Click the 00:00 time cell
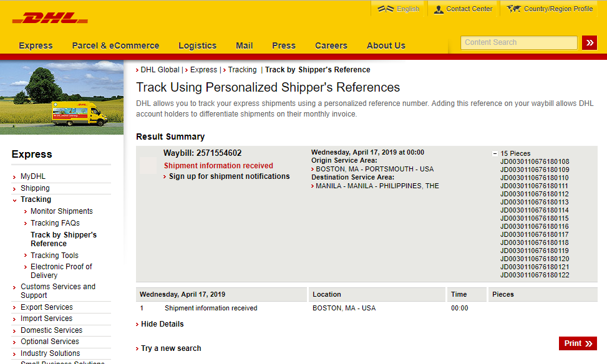The width and height of the screenshot is (607, 364). [x=460, y=309]
